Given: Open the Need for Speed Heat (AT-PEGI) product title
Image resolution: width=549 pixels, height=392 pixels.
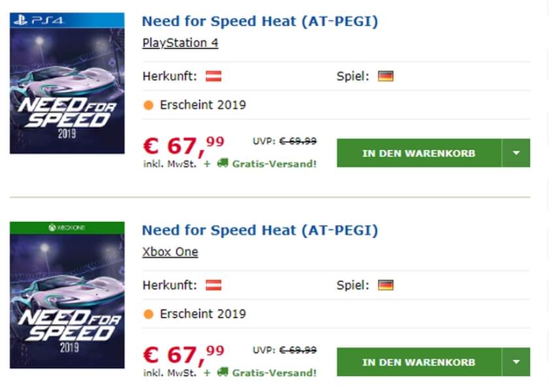Looking at the screenshot, I should [x=260, y=21].
